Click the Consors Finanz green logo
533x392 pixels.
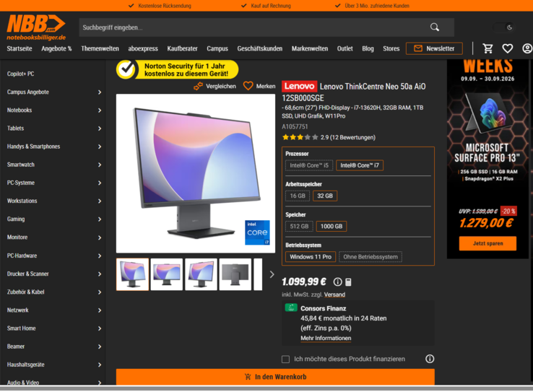coord(291,308)
